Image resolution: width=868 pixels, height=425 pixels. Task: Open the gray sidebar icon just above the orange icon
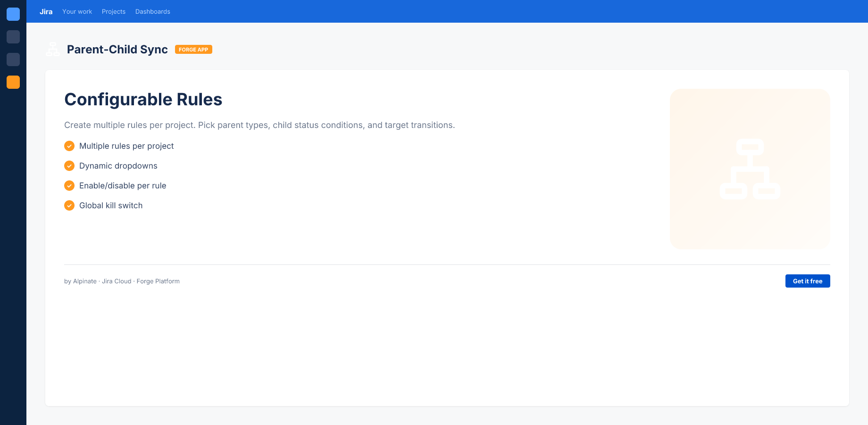pyautogui.click(x=13, y=59)
